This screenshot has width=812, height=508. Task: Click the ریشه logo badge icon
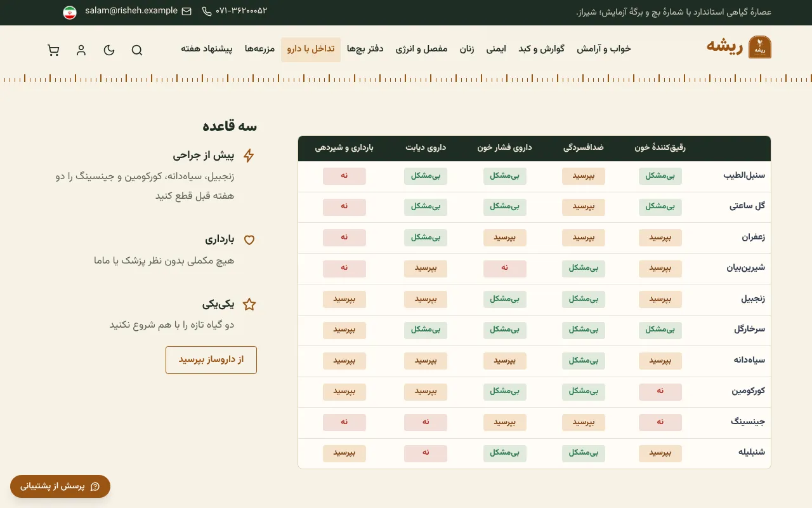click(760, 48)
